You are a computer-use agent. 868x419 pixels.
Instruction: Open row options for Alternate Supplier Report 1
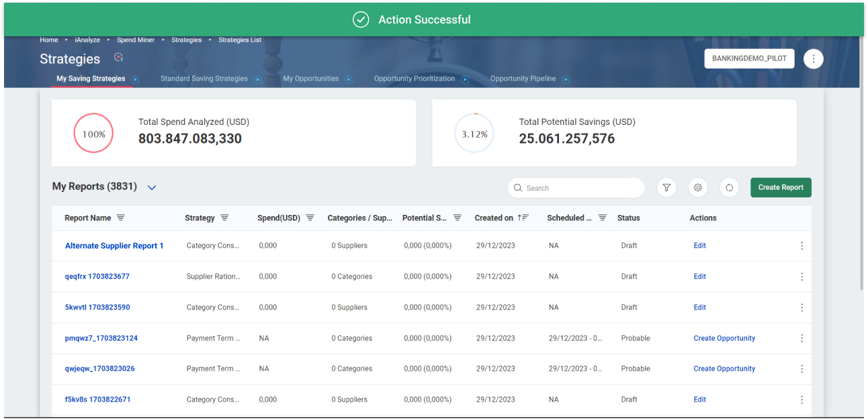coord(801,246)
